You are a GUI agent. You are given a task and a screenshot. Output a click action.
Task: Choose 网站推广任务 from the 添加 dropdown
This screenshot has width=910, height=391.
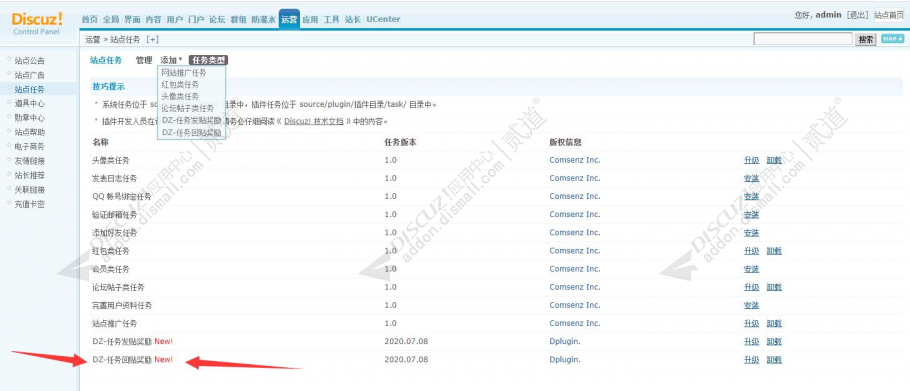(184, 73)
